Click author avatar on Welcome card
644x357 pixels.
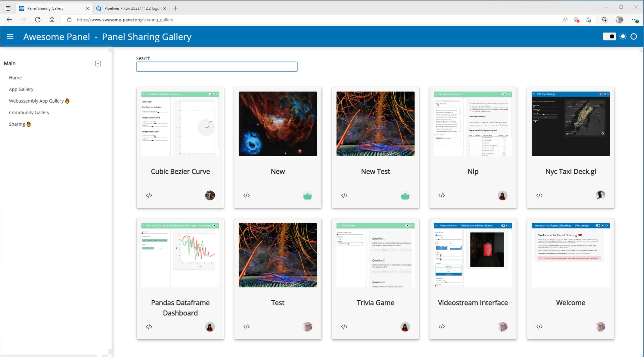coord(600,327)
